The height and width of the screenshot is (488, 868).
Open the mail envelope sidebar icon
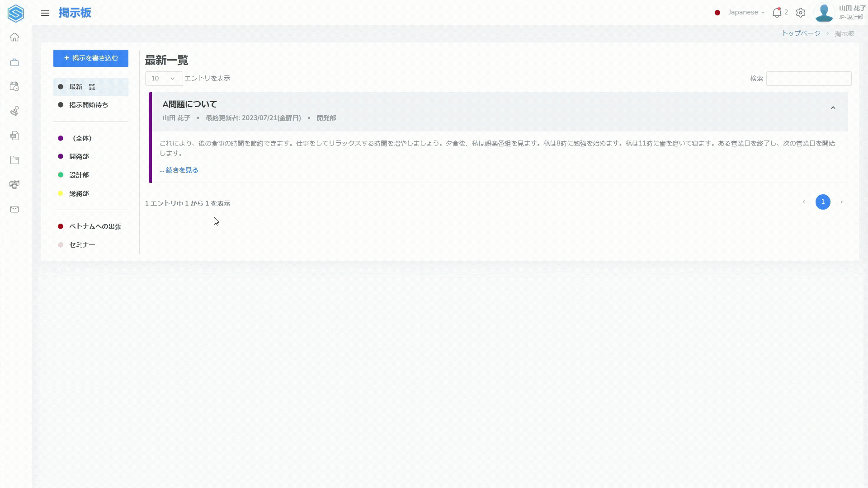coord(14,209)
